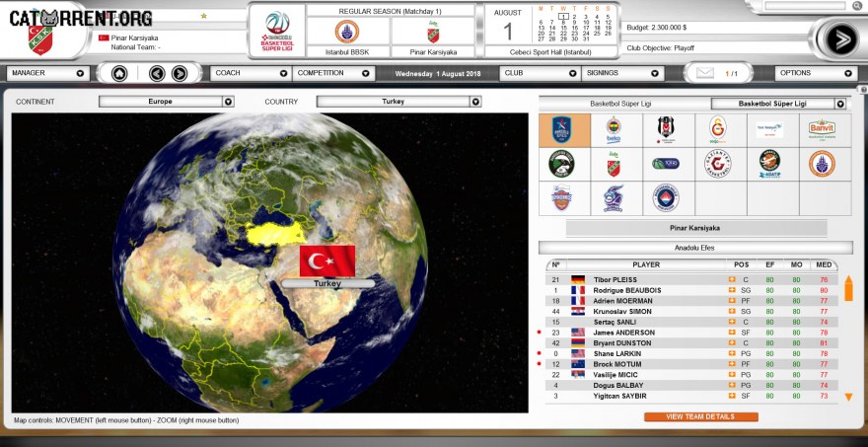The width and height of the screenshot is (868, 447).
Task: Select player row Dogus BALBAY
Action: (x=691, y=385)
